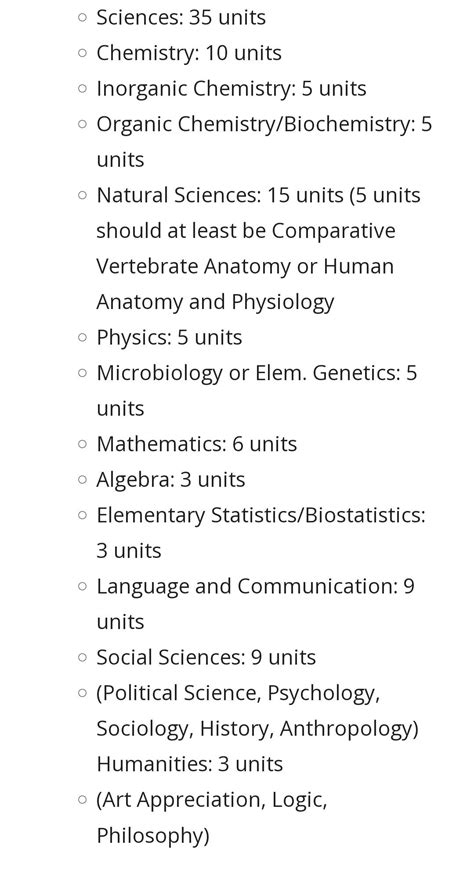
Task: Select 'Social Sciences: 9 units' item
Action: 206,658
